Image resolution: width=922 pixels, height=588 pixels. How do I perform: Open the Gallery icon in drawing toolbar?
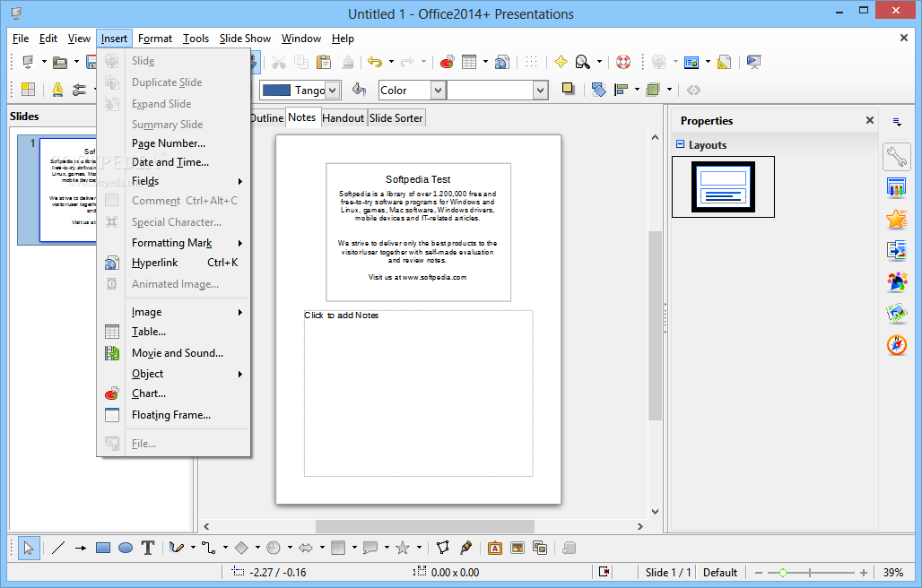pyautogui.click(x=540, y=548)
